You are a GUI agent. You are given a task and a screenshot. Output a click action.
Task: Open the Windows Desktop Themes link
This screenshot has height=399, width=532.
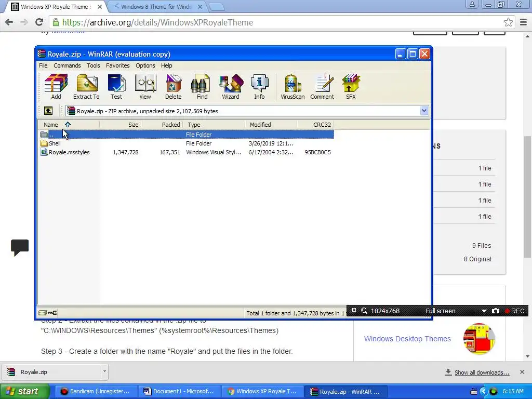(x=407, y=339)
